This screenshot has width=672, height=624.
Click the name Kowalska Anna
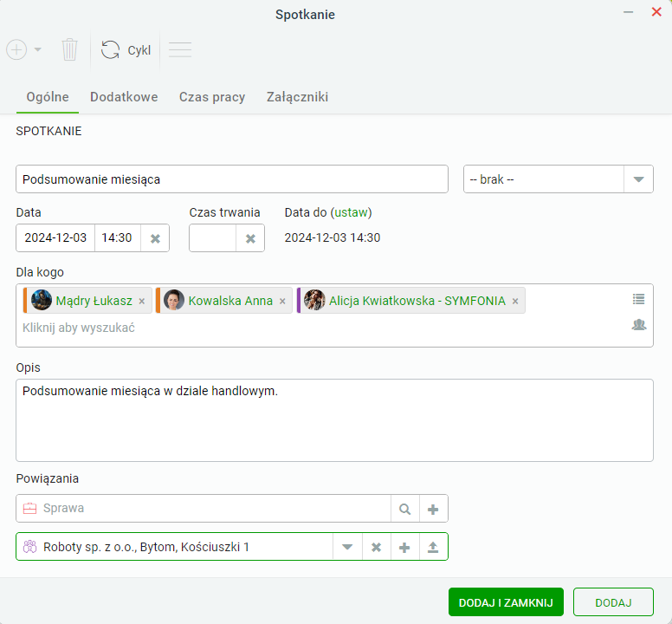coord(230,301)
